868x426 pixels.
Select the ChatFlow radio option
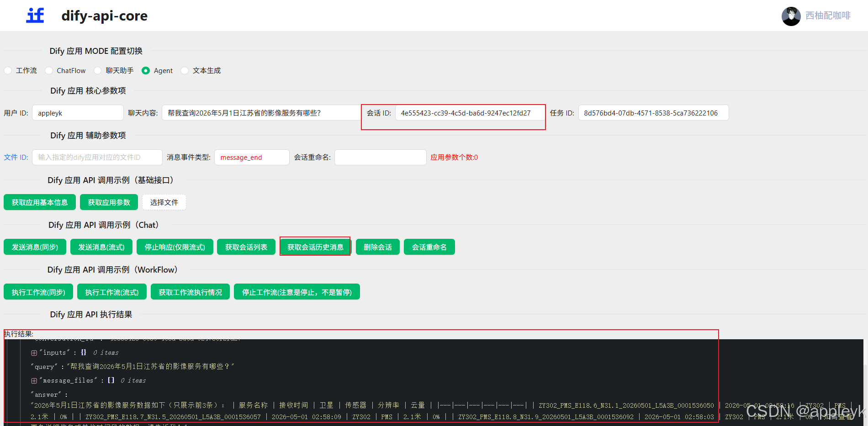49,71
